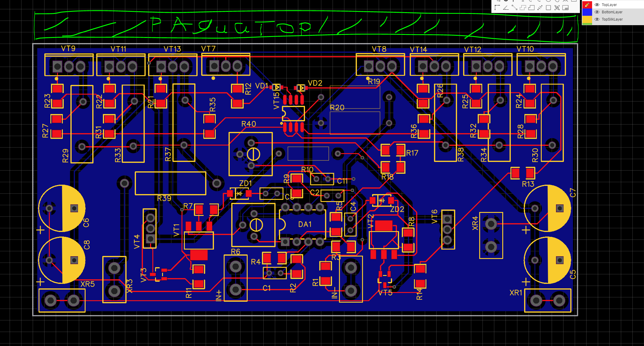This screenshot has width=644, height=346.
Task: Click the XR1 connector label
Action: click(516, 293)
